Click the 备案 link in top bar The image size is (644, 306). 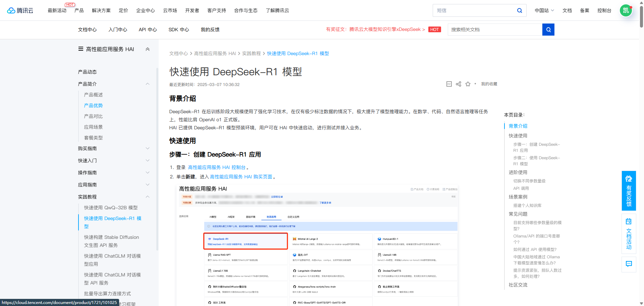coord(585,10)
